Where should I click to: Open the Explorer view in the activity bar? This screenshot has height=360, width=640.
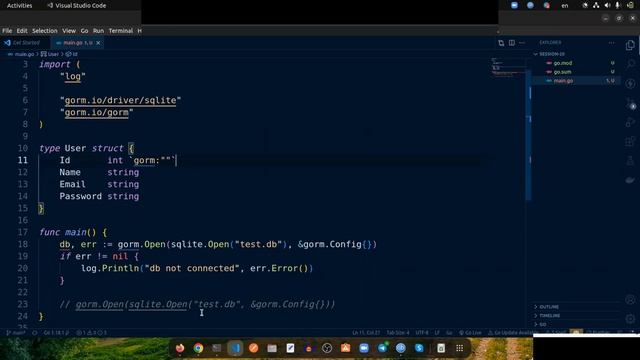point(630,45)
